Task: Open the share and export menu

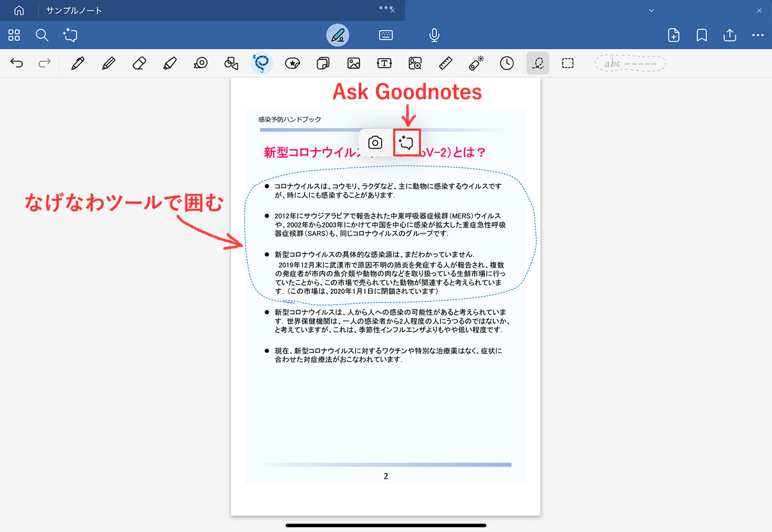Action: 730,35
